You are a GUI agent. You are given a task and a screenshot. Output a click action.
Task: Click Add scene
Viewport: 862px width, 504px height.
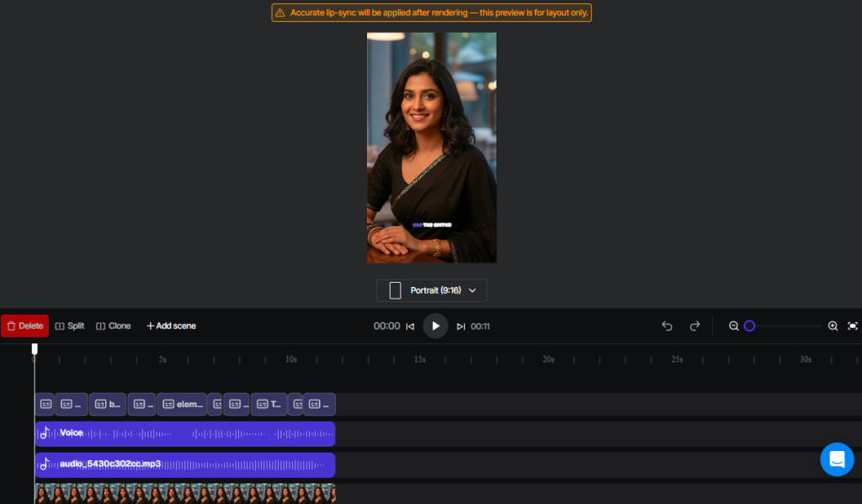pyautogui.click(x=171, y=326)
